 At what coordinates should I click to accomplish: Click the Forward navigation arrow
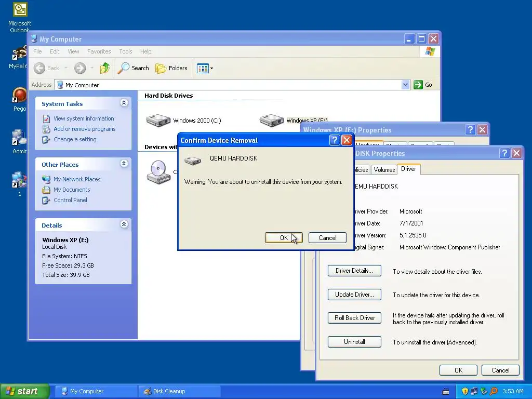point(80,68)
